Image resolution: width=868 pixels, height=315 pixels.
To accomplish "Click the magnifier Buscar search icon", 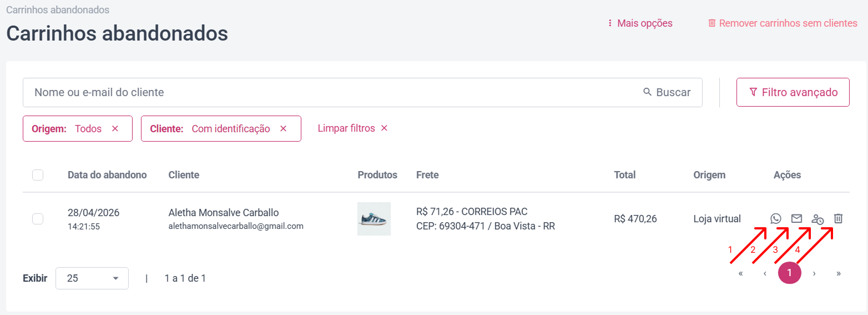I will [x=647, y=92].
